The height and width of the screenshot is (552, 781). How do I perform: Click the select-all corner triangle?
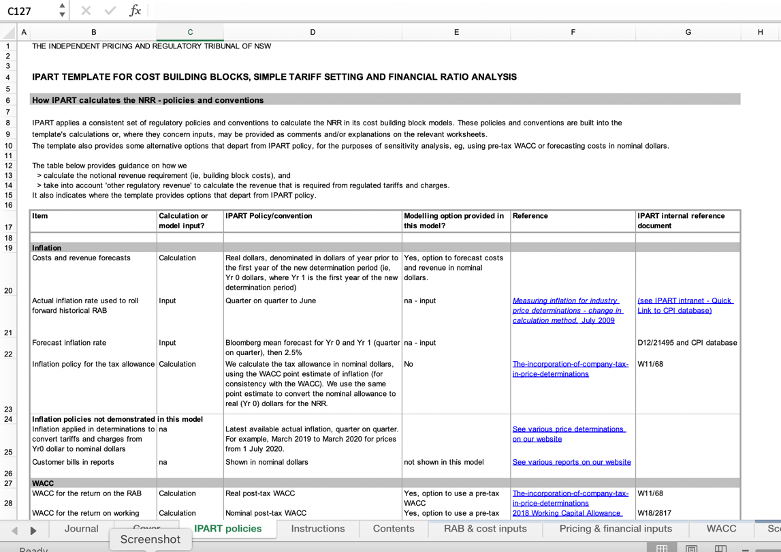(11, 33)
